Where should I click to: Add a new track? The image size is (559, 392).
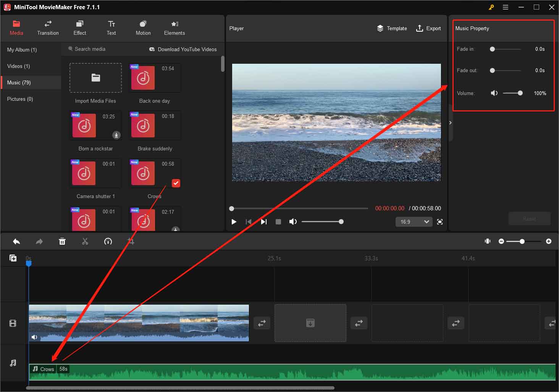click(13, 258)
